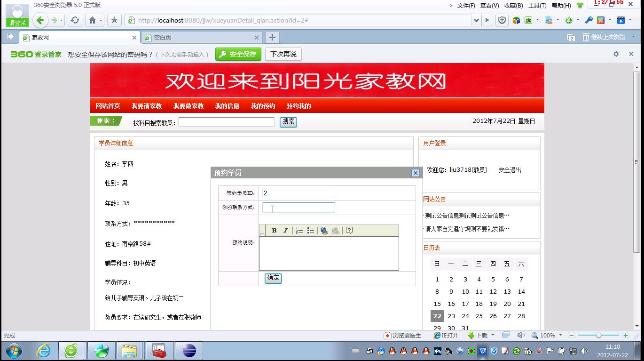Image resolution: width=644 pixels, height=361 pixels.
Task: Open Eclipse from the taskbar
Action: [189, 351]
